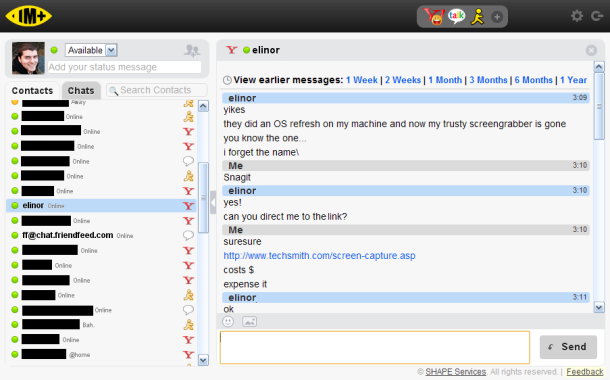The height and width of the screenshot is (380, 610).
Task: Click elinor message header at 3:09
Action: (405, 98)
